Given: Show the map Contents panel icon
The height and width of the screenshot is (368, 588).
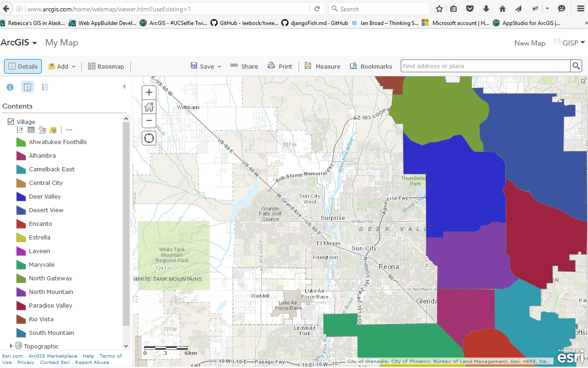Looking at the screenshot, I should (28, 87).
